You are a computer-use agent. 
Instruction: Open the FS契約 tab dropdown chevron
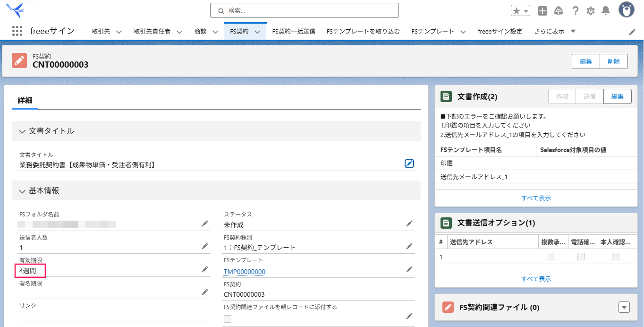pos(257,32)
